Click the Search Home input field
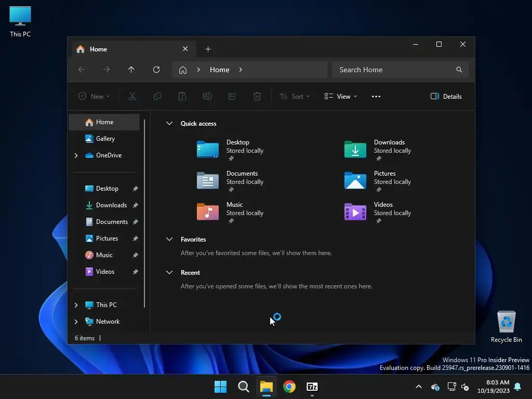Screen dimensions: 532x399 tap(401, 70)
